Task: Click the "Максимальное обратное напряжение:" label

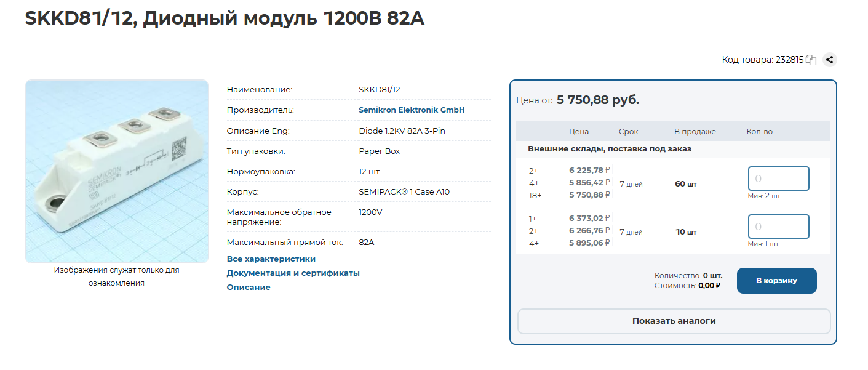Action: coord(279,217)
